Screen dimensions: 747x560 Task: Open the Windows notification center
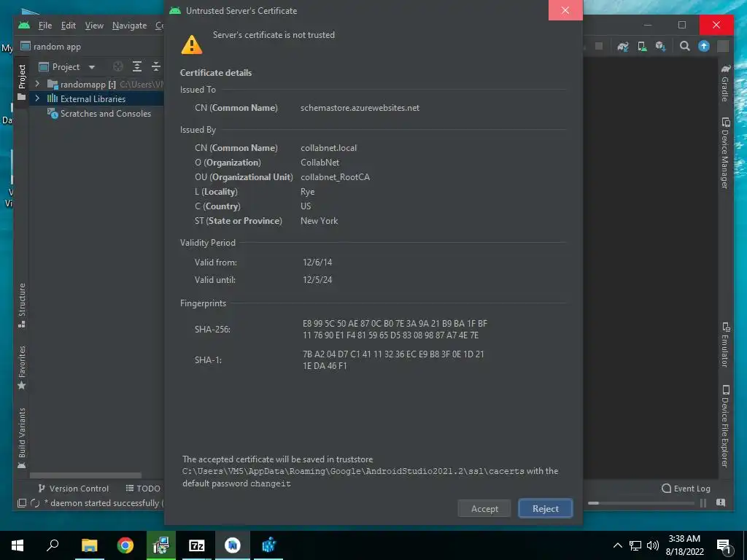tap(723, 545)
